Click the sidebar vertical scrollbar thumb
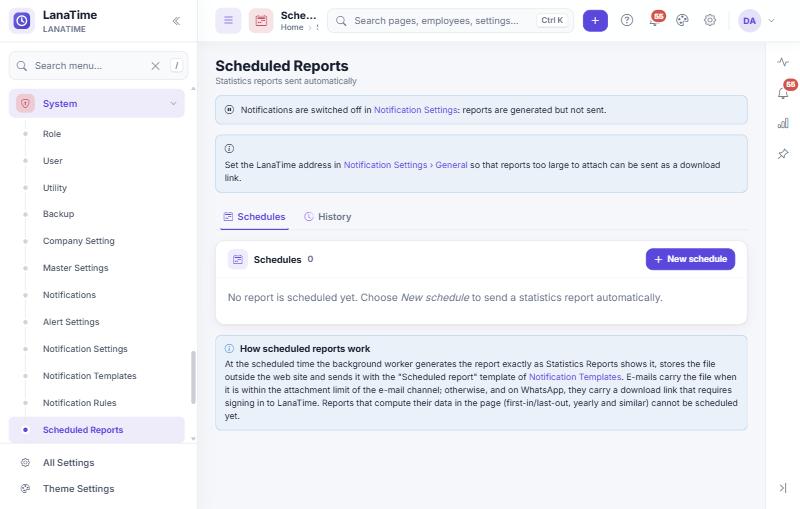This screenshot has height=509, width=800. point(193,377)
